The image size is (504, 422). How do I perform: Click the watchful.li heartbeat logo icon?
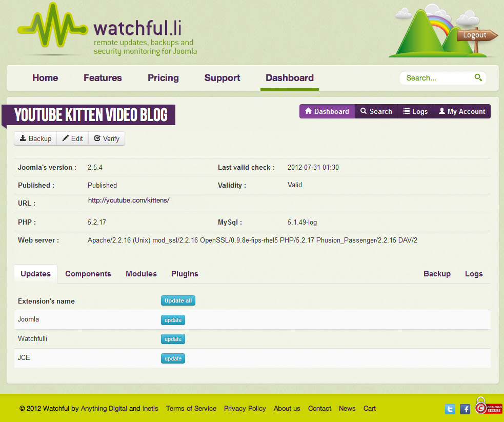[x=52, y=26]
